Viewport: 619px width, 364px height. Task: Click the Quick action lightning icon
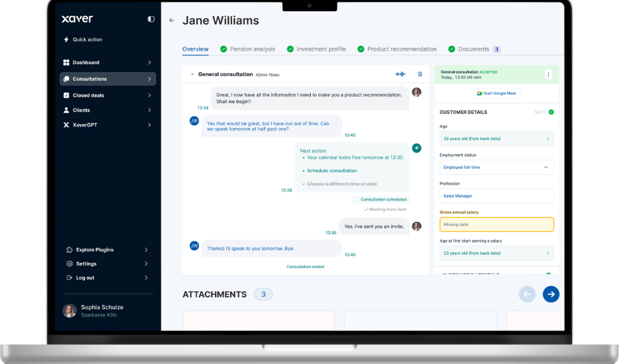[x=66, y=39]
